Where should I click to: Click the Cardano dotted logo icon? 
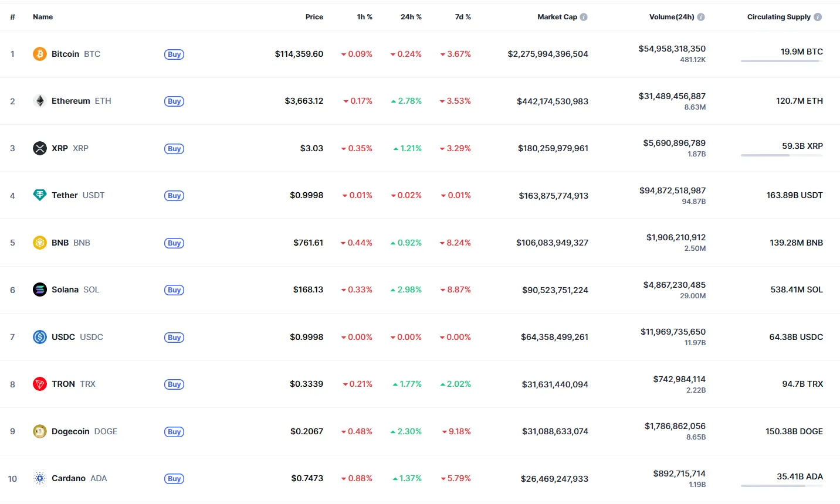[x=40, y=478]
